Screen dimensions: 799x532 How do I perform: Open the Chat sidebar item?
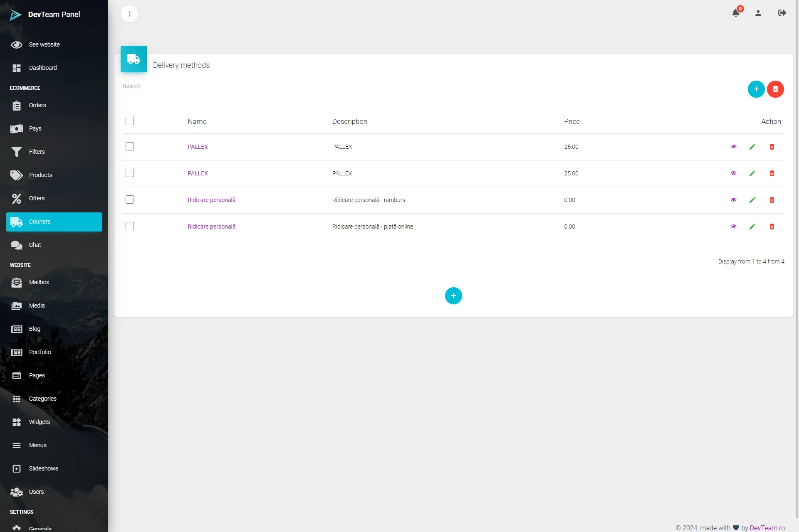coord(35,245)
